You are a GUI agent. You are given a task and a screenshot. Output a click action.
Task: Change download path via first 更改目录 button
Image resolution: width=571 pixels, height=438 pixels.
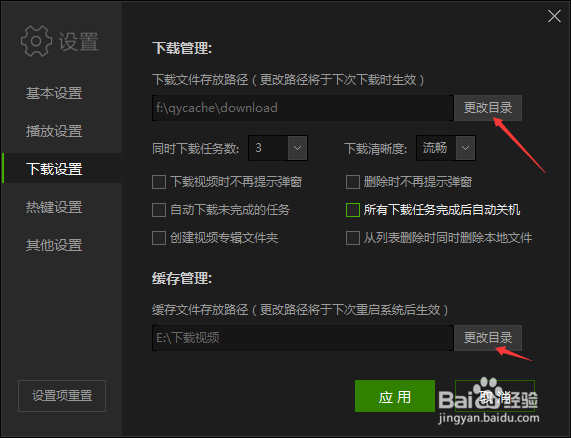click(488, 108)
